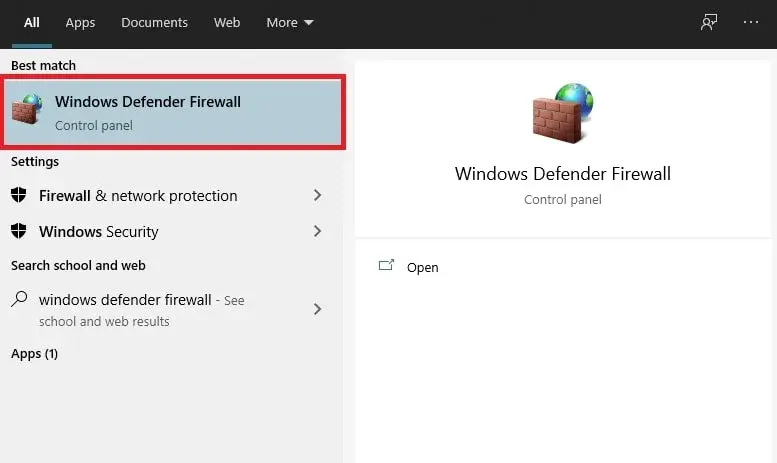The image size is (777, 463).
Task: Switch to the Apps tab
Action: point(80,23)
